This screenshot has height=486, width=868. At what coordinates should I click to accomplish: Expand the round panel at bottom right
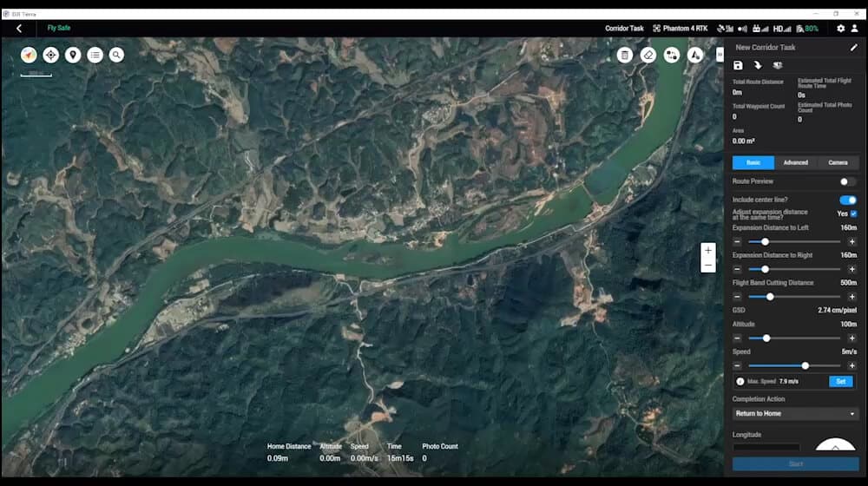[x=835, y=449]
